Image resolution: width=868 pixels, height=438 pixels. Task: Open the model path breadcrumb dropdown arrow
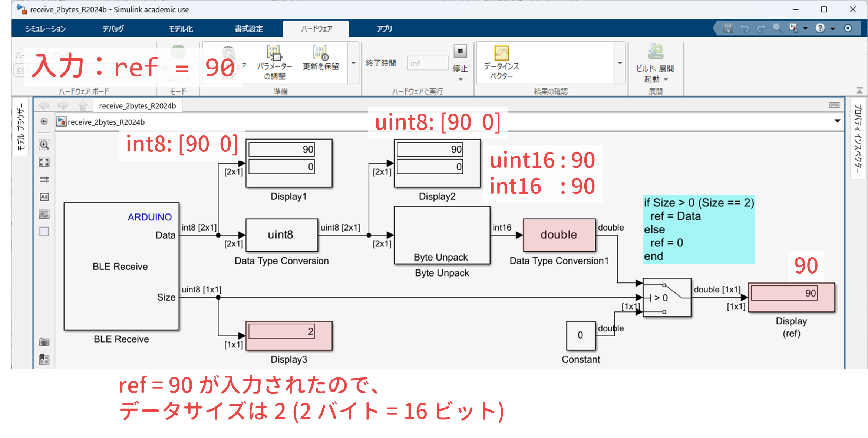coord(837,121)
